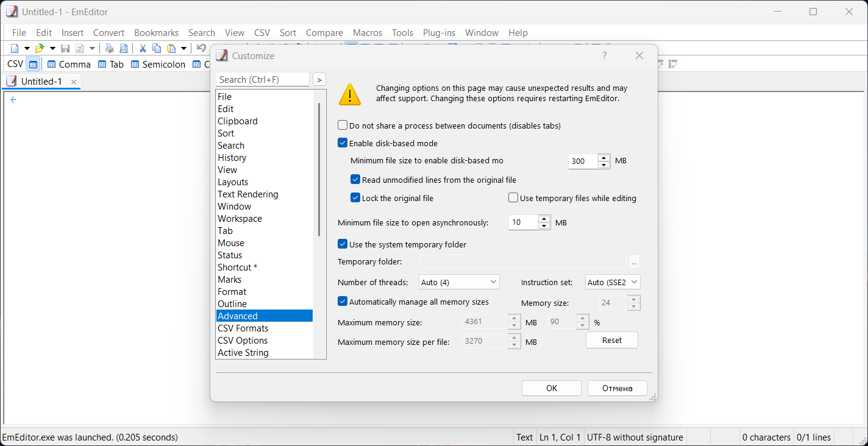Click the 300 MB file size field
This screenshot has height=446, width=868.
point(583,161)
